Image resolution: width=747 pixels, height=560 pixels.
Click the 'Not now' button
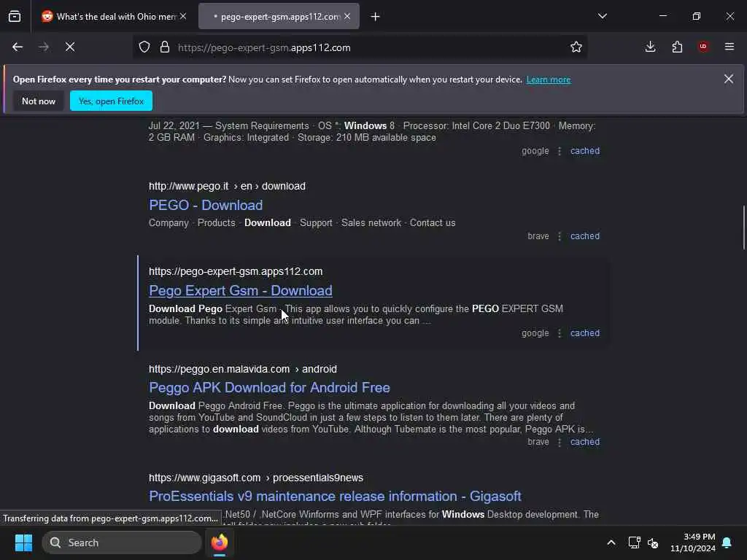coord(39,101)
